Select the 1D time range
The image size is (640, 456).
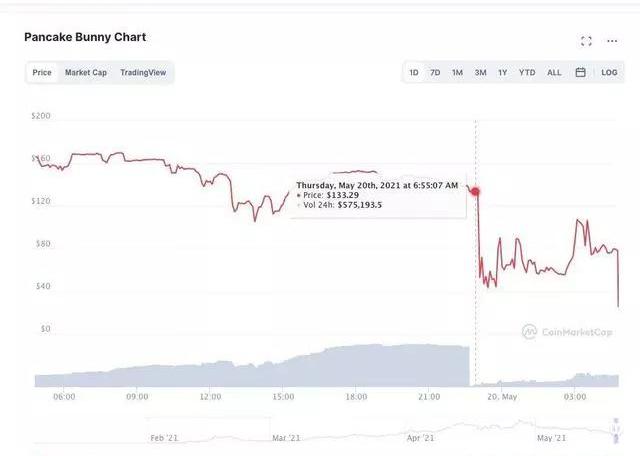click(414, 73)
